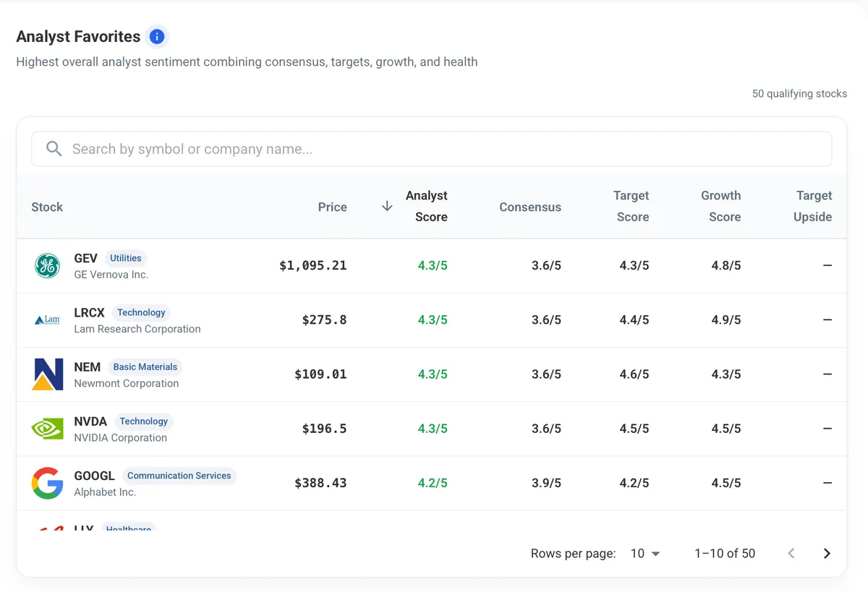Open the GEV ticker symbol
The image size is (868, 592).
click(85, 258)
